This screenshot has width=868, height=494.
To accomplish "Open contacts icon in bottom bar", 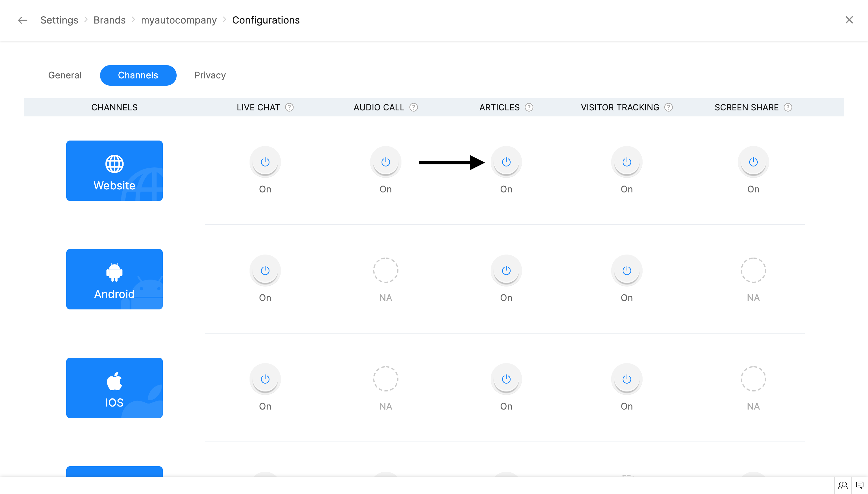I will [843, 485].
